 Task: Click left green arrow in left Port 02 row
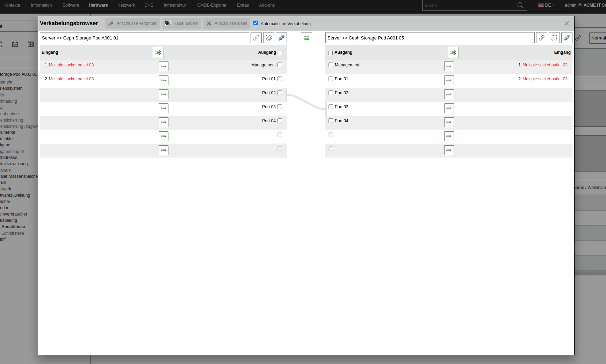[164, 94]
